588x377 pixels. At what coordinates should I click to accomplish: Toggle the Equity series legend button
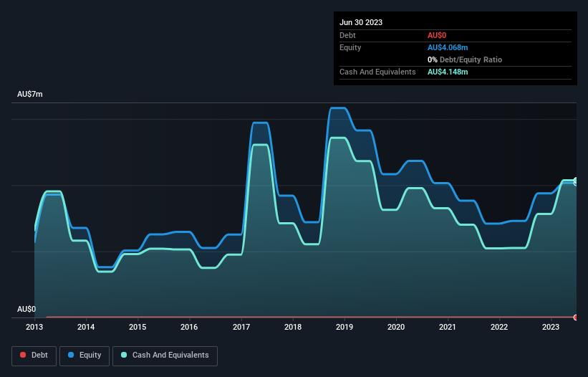tap(85, 355)
